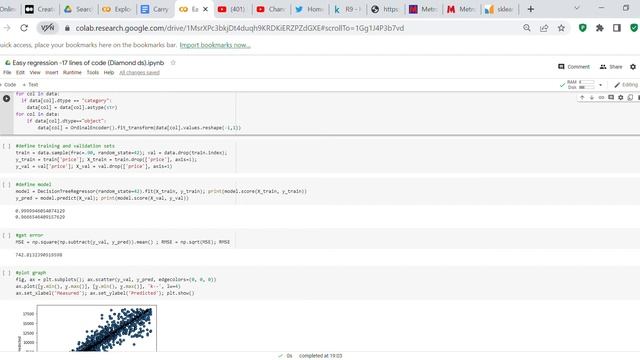Viewport: 640px width, 360px height.
Task: Click the RAM usage bar
Action: [587, 82]
